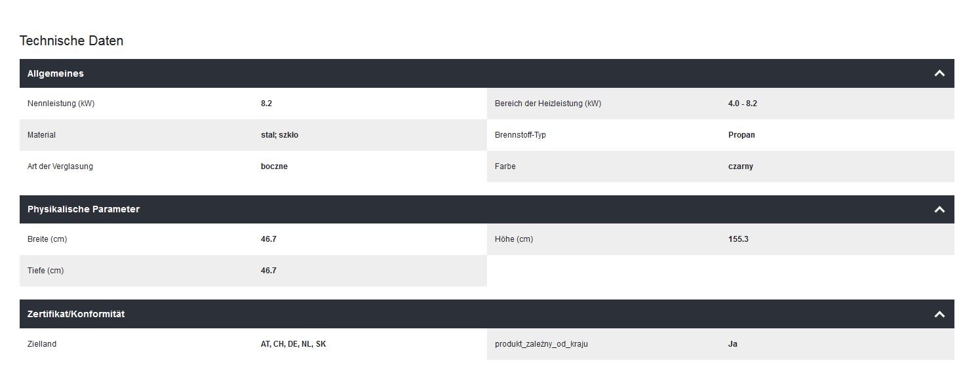Image resolution: width=980 pixels, height=367 pixels.
Task: Select the Zielland country list value
Action: click(293, 344)
